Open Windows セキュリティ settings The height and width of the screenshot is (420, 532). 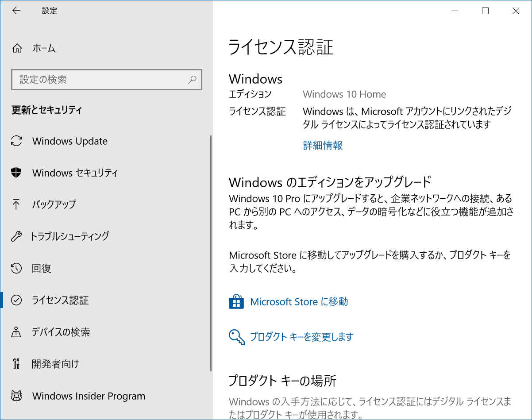[106, 173]
